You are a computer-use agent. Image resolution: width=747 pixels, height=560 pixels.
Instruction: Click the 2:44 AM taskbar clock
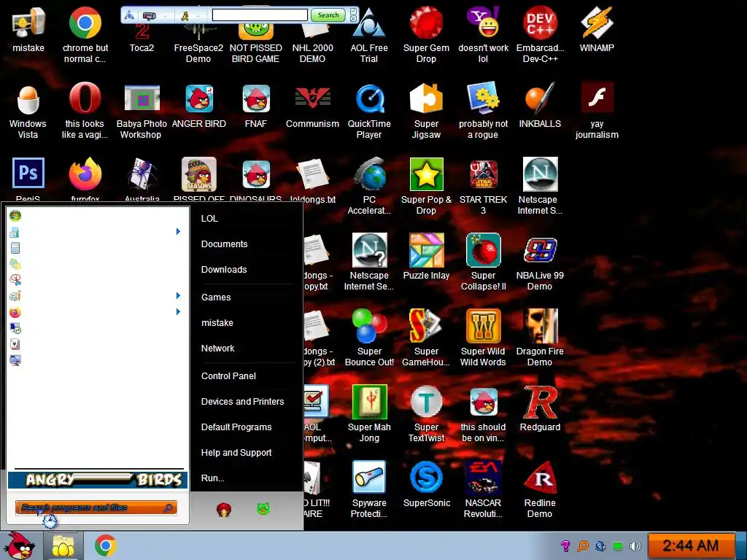point(690,545)
